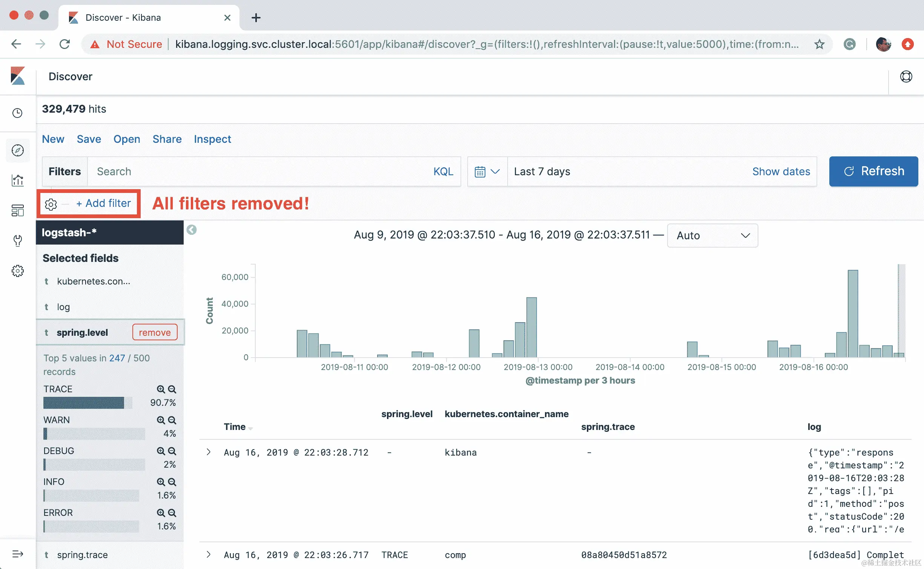The image size is (924, 569).
Task: Open the Discover compass icon in sidebar
Action: pyautogui.click(x=18, y=150)
